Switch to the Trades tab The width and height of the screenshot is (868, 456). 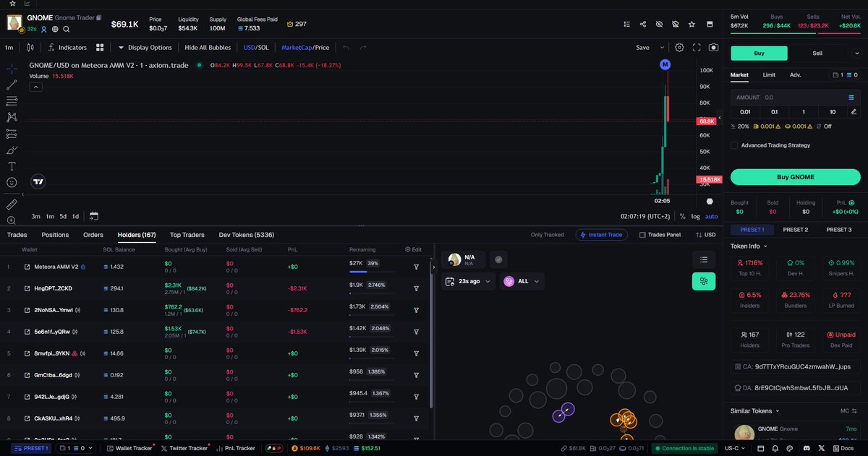tap(17, 235)
